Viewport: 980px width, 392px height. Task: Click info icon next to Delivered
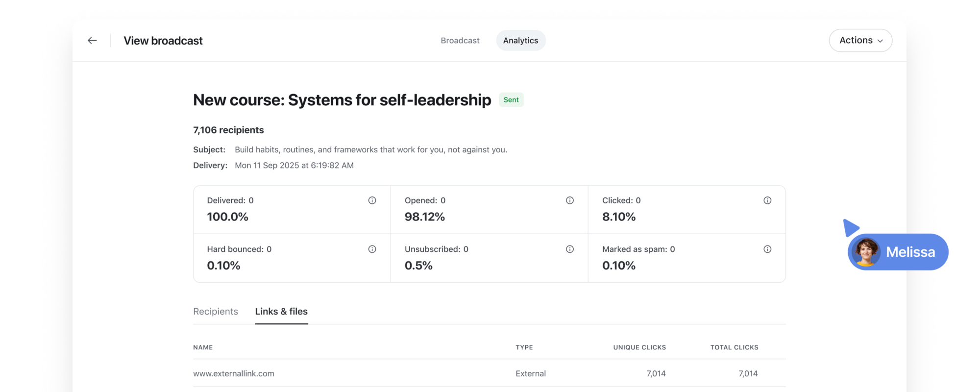[x=372, y=200]
